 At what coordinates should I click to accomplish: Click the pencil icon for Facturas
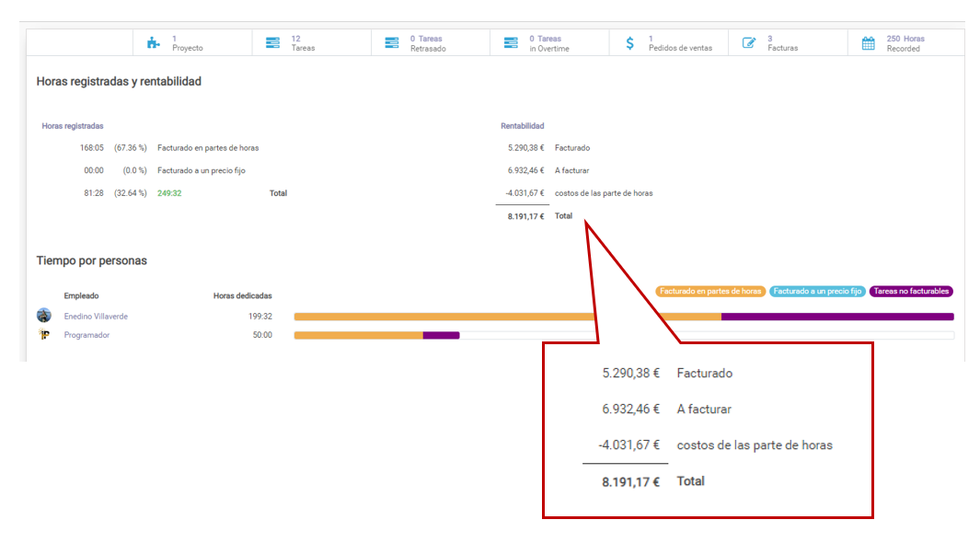pos(749,43)
